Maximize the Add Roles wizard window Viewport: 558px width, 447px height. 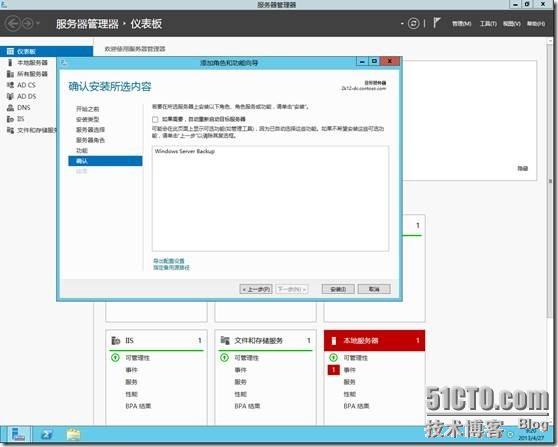point(374,61)
